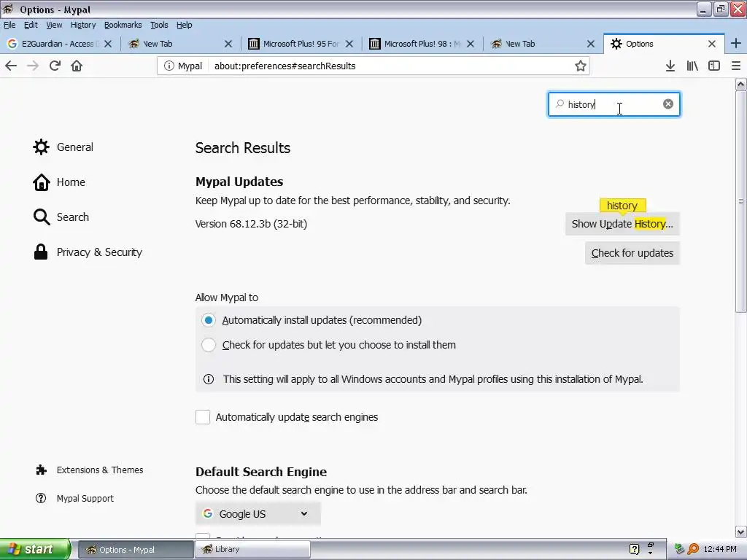747x560 pixels.
Task: Open Privacy & Security preferences
Action: 88,252
